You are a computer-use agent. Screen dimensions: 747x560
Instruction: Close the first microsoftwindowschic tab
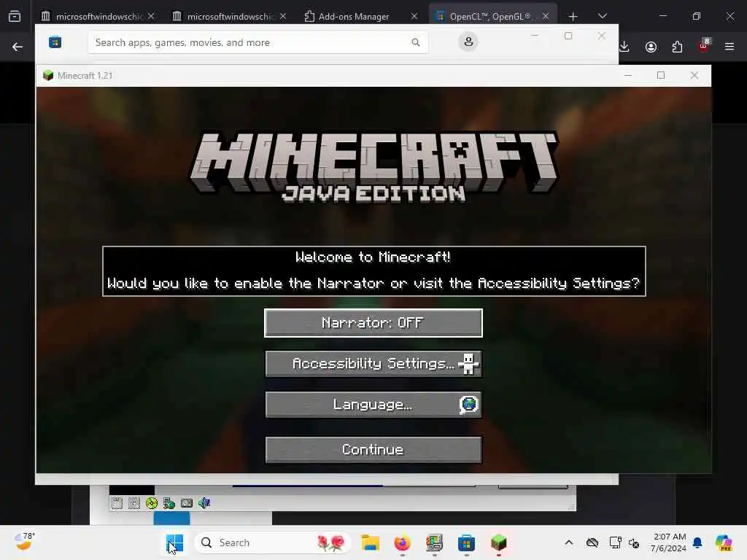tap(151, 16)
